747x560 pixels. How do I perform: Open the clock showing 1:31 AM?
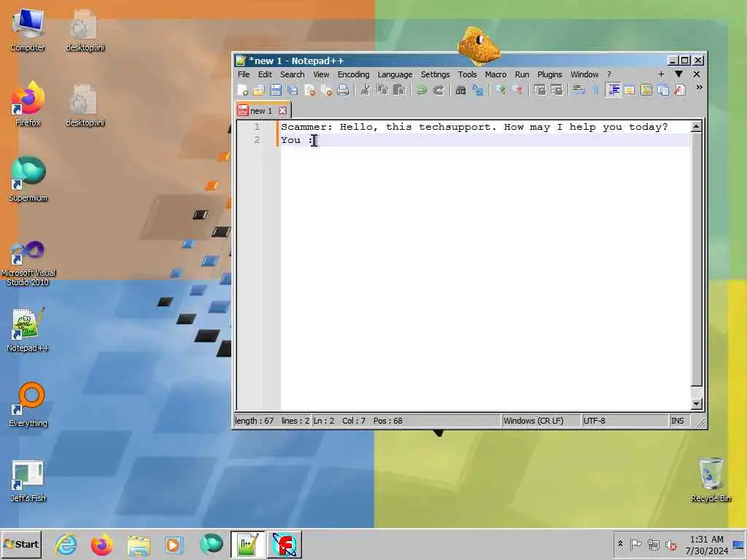coord(706,545)
